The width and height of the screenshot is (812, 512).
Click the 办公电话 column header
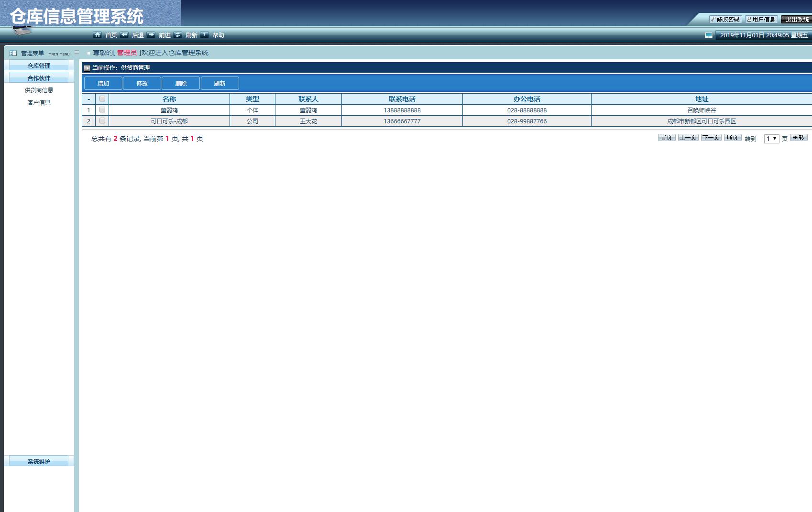[527, 99]
